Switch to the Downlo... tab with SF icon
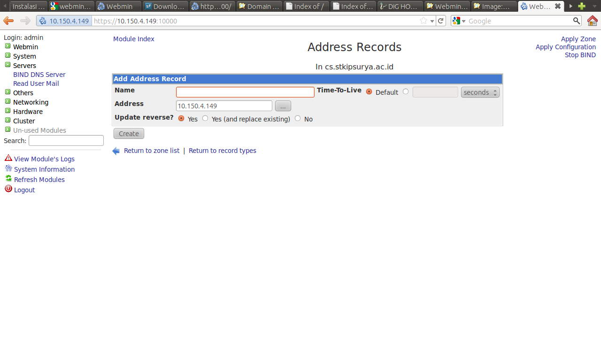Viewport: 601px width, 364px height. (x=165, y=6)
